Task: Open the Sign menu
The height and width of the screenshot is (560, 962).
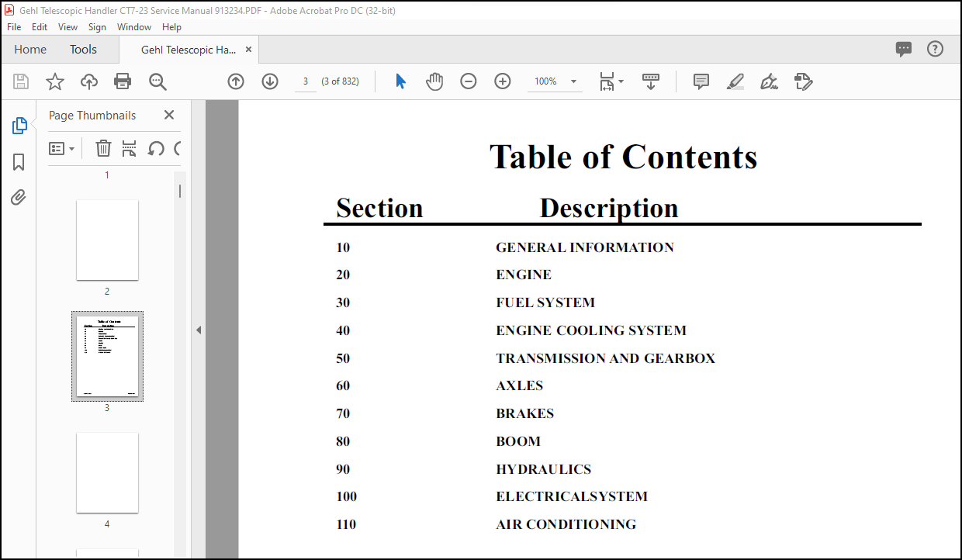Action: (x=97, y=26)
